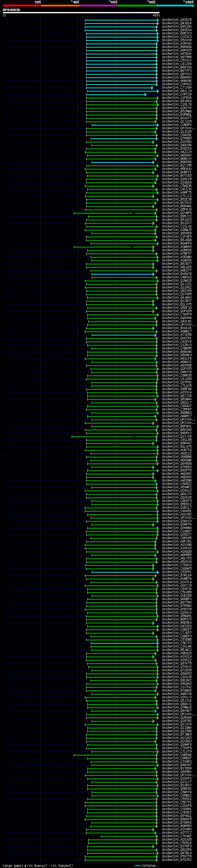Image resolution: width=197 pixels, height=868 pixels.
Task: Click the UniRef100_Q2N615 entry
Action: [177, 281]
